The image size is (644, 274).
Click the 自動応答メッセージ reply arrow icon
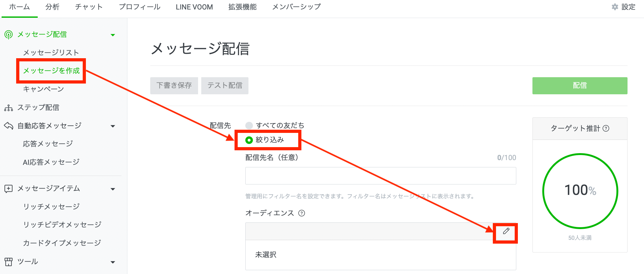pos(9,126)
